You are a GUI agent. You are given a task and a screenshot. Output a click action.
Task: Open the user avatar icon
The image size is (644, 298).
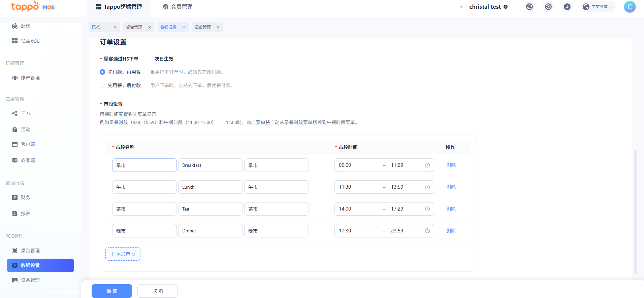(x=630, y=7)
